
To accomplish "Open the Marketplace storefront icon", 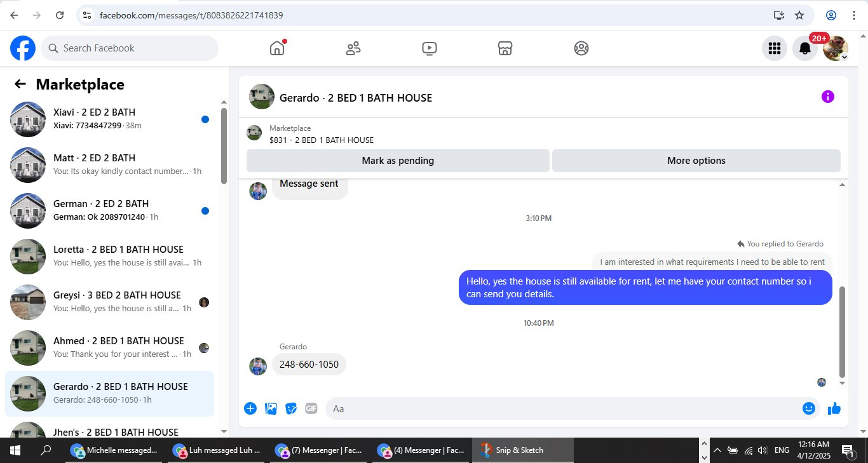I will tap(505, 48).
